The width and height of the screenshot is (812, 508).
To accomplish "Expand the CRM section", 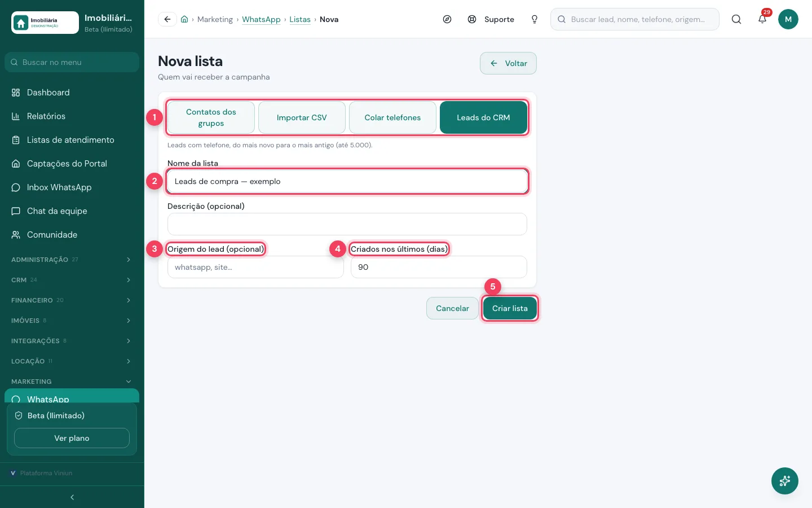I will pyautogui.click(x=72, y=280).
